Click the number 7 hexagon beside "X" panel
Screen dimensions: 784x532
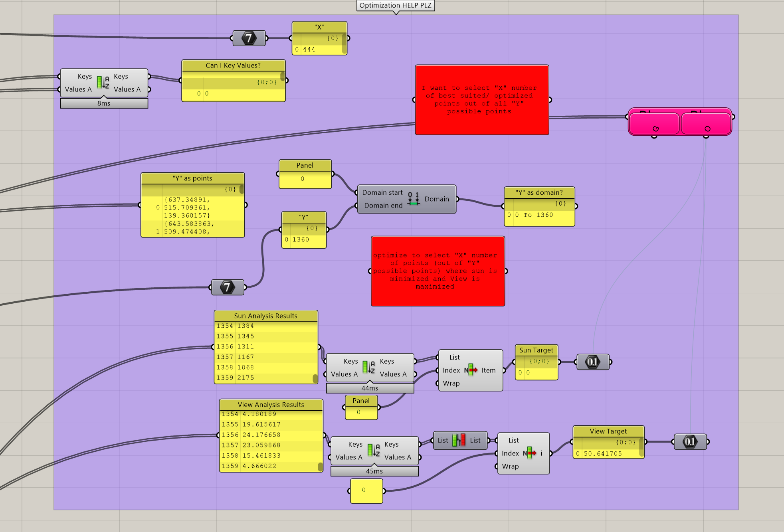(249, 38)
